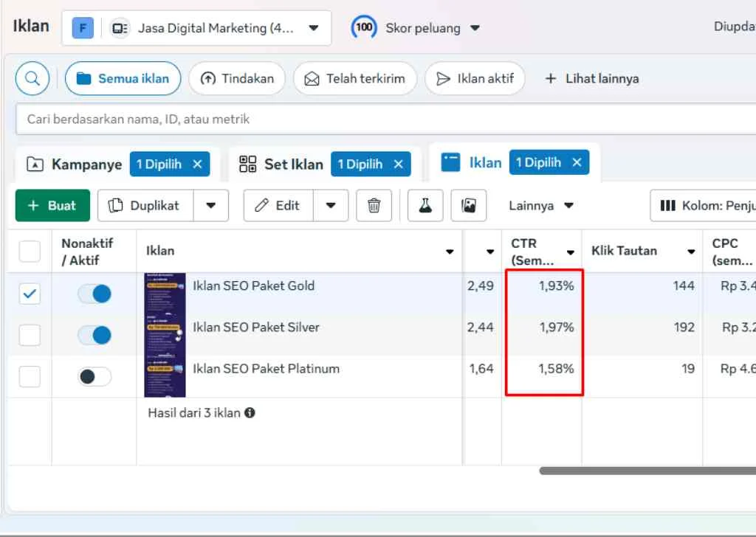This screenshot has width=756, height=537.
Task: Select the Semua iklan filter tab
Action: [123, 78]
